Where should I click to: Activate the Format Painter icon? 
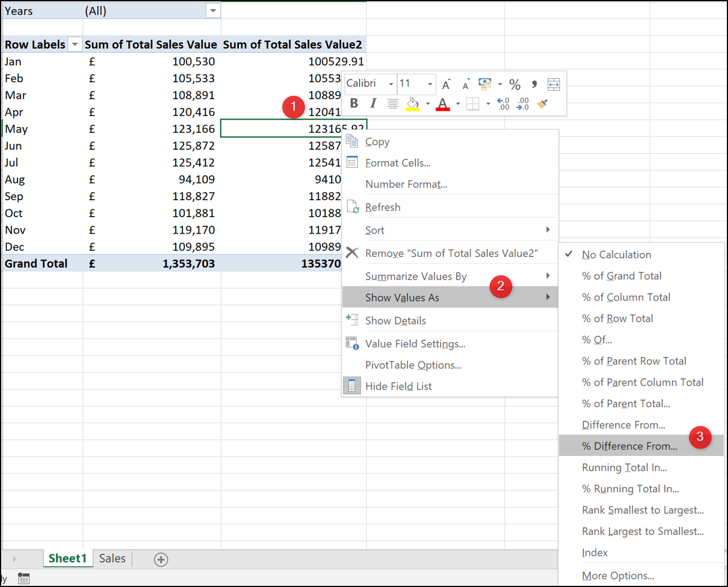click(x=541, y=104)
